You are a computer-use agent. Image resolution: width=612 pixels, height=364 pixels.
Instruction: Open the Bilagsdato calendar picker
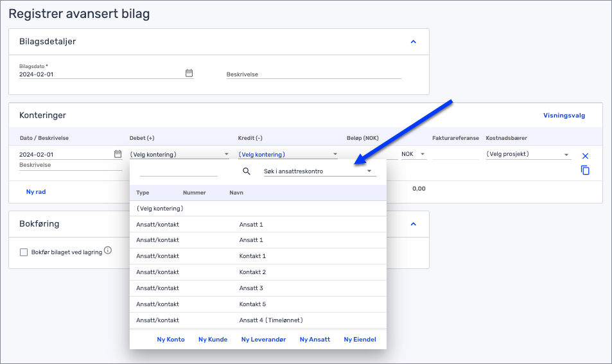(189, 73)
